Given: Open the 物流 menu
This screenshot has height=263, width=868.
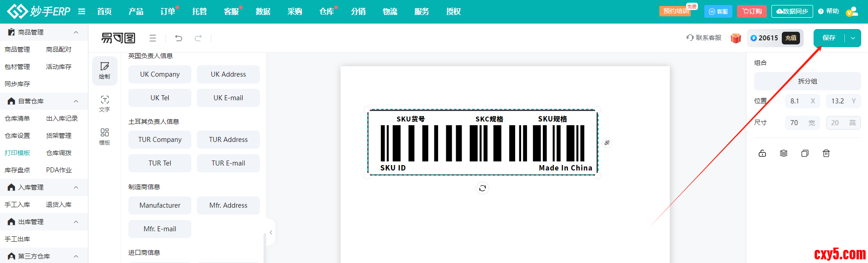Looking at the screenshot, I should coord(390,11).
